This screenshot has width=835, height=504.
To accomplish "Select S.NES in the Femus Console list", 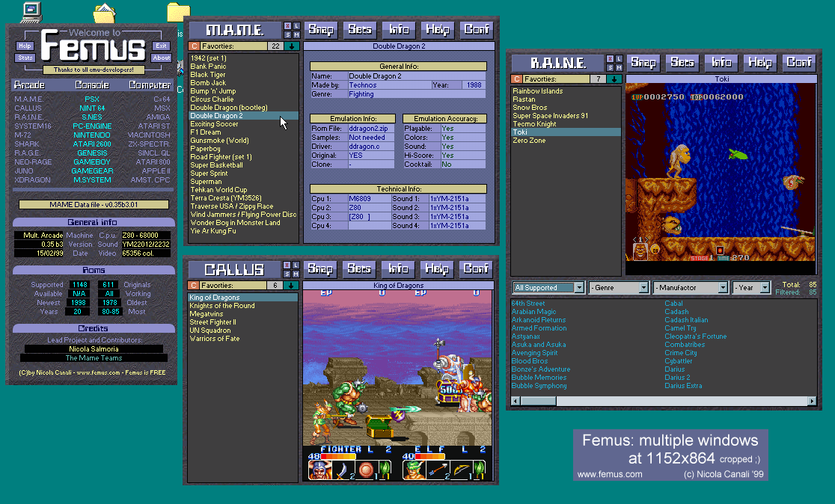I will click(x=92, y=117).
